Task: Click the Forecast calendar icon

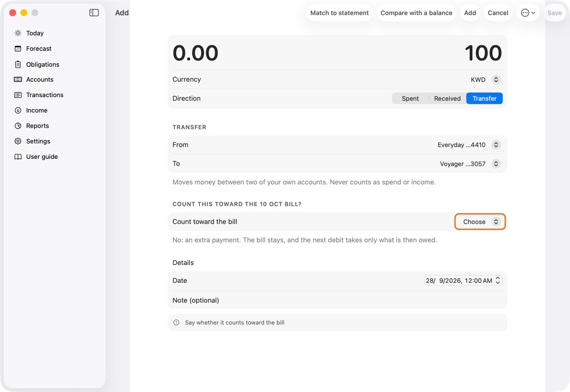Action: point(18,49)
